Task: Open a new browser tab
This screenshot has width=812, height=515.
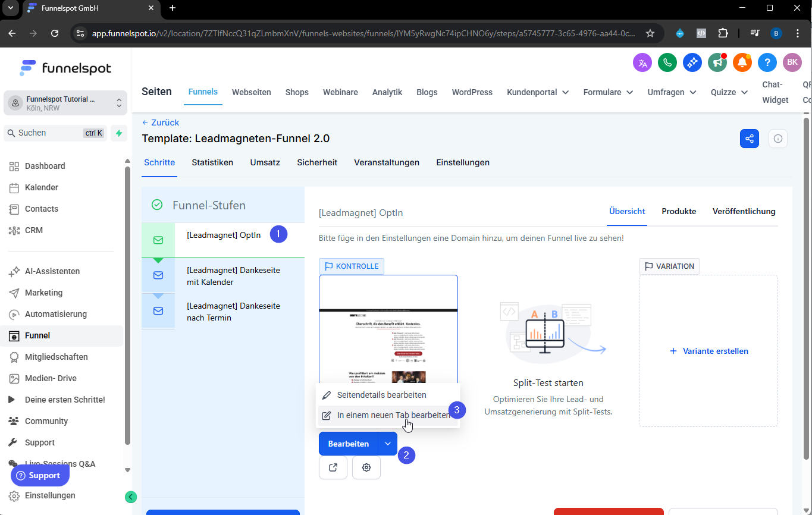Action: (173, 8)
